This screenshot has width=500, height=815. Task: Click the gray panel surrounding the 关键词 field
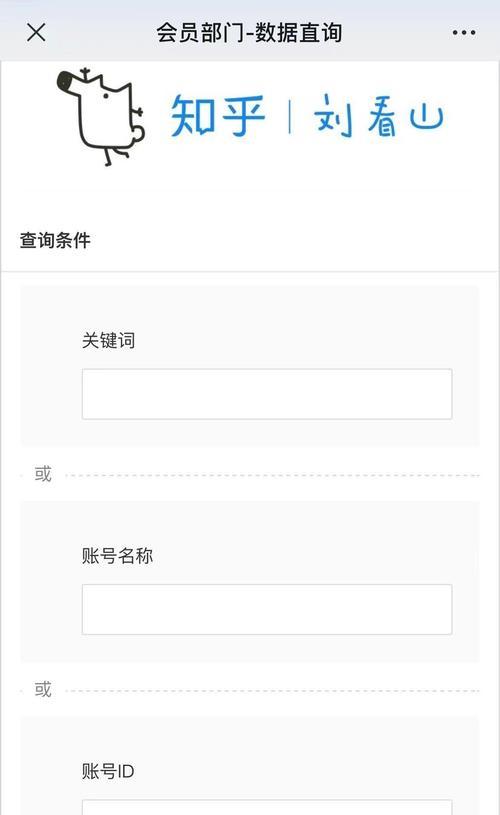coord(250,365)
